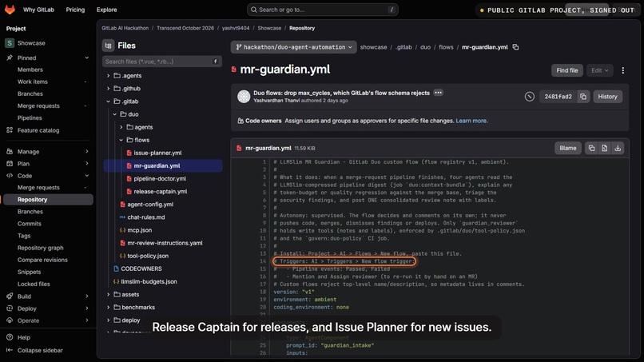Open Pricing page
Viewport: 644px width, 362px height.
(x=75, y=10)
